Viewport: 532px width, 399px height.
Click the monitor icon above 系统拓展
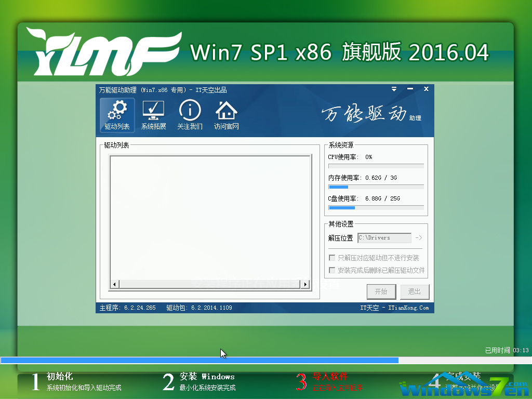(153, 109)
